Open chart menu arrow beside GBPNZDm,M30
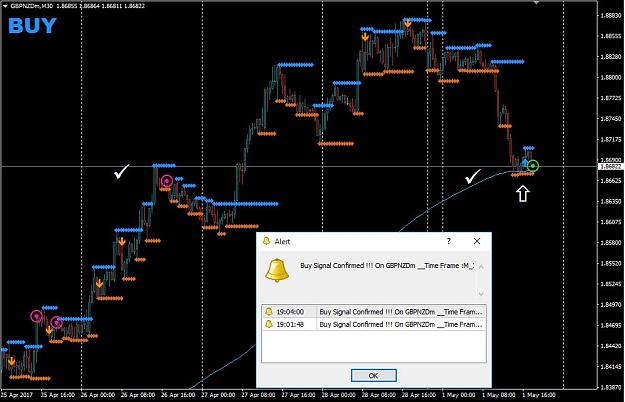The image size is (625, 402). [x=5, y=6]
